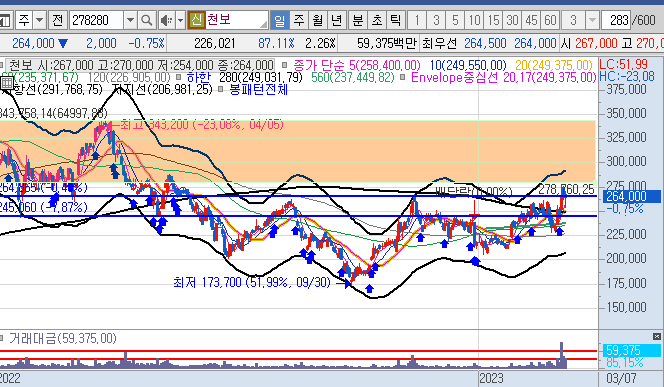Click the LC:51,99 indicator text
The image size is (664, 387).
click(x=623, y=64)
